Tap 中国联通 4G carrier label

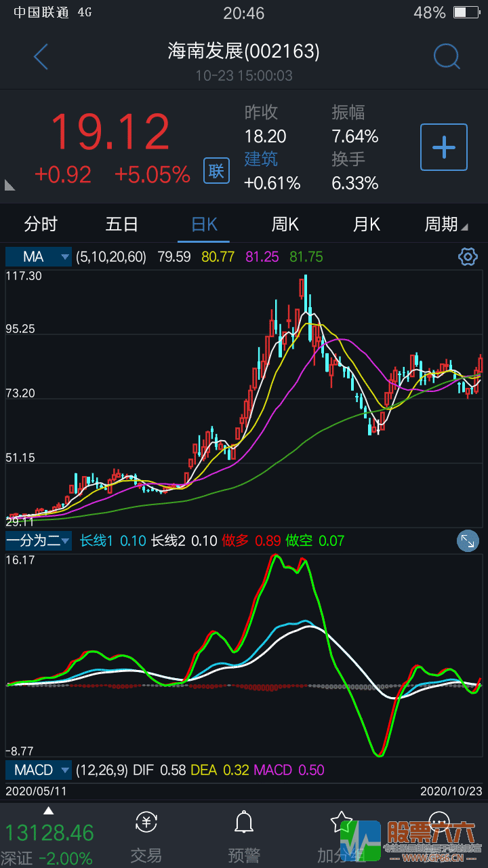tap(52, 12)
